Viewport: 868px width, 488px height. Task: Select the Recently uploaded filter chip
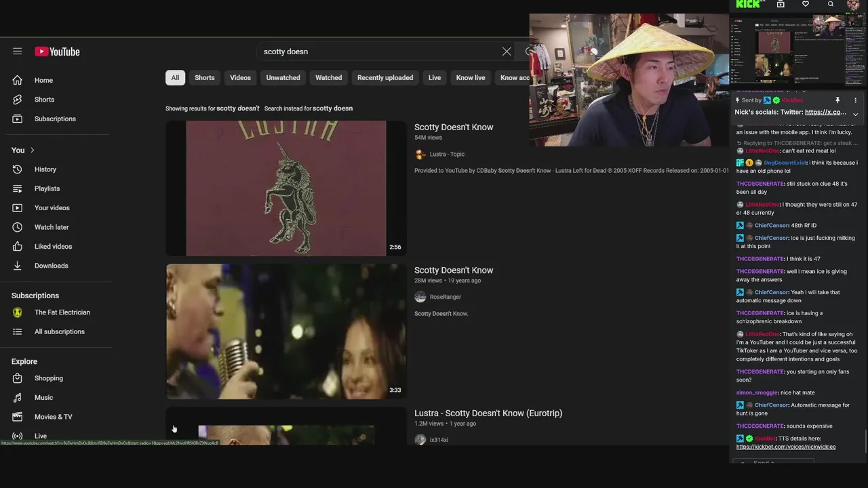click(385, 78)
